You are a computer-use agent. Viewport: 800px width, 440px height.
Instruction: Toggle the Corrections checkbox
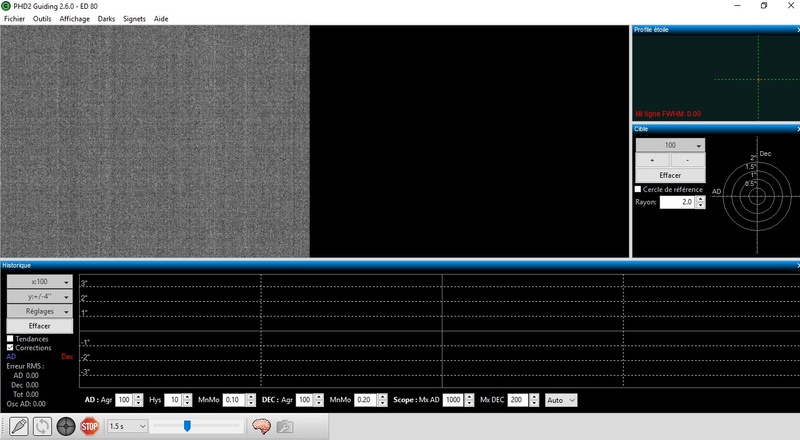click(x=10, y=347)
